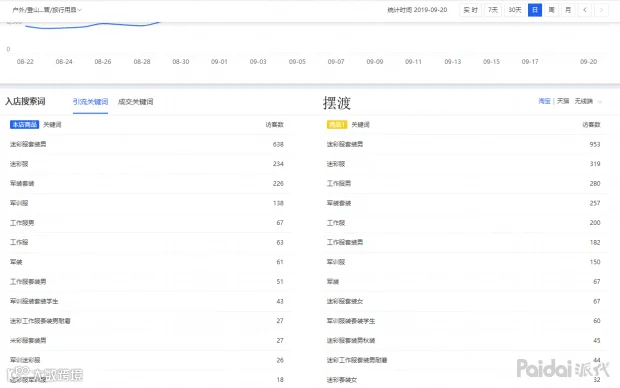This screenshot has height=388, width=620.
Task: Click the 天猫 platform filter link
Action: (x=563, y=101)
